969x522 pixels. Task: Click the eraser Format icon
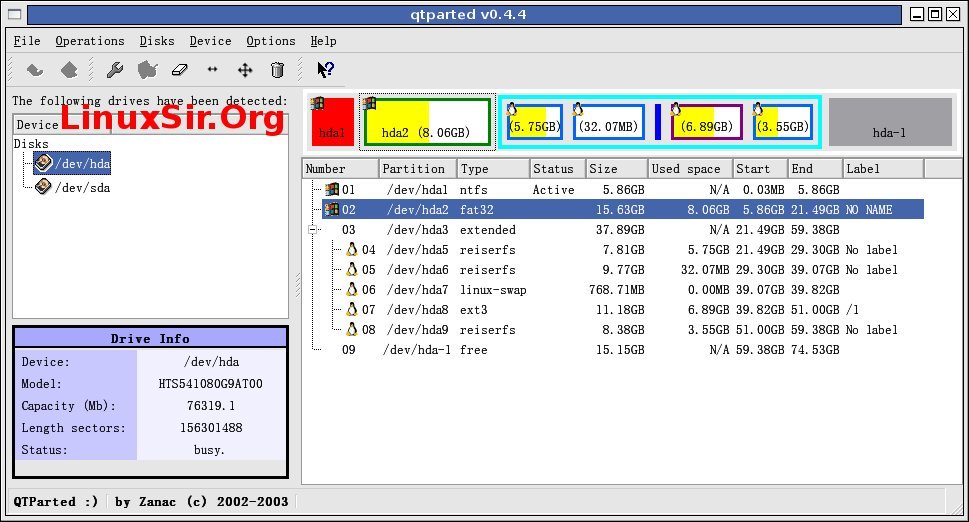[180, 70]
